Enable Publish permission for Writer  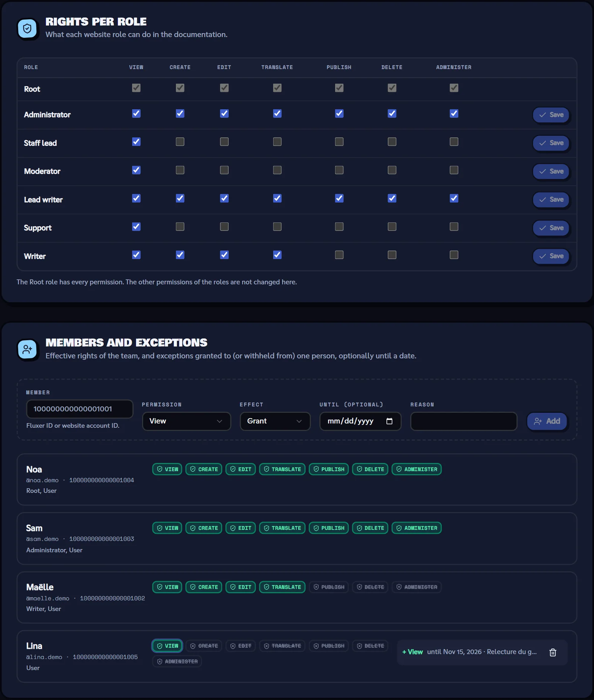coord(339,255)
